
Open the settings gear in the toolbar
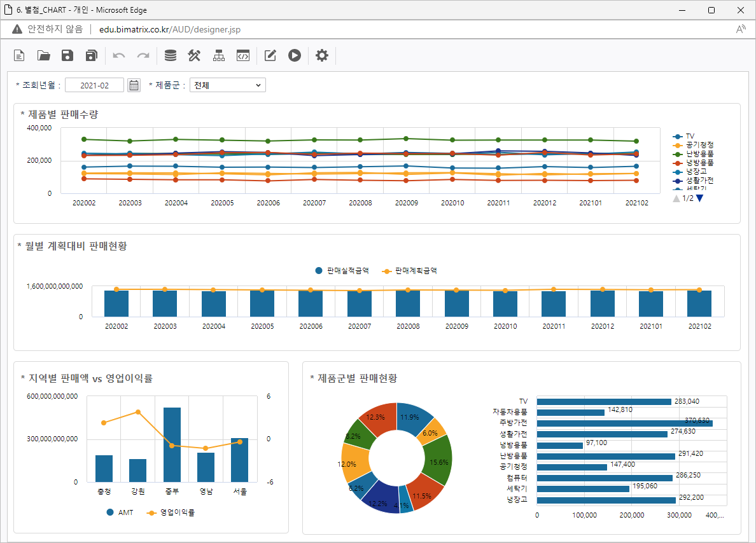322,56
